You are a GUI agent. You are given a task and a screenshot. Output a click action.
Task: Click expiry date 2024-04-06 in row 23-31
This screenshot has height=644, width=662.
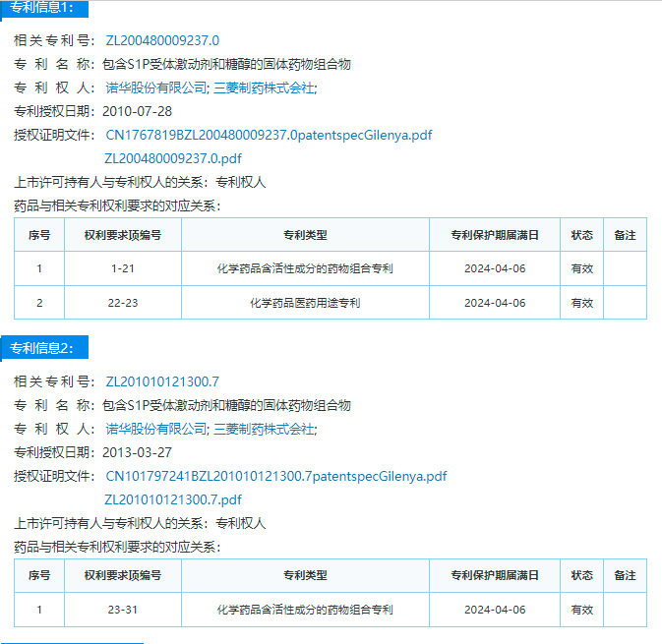tap(495, 610)
